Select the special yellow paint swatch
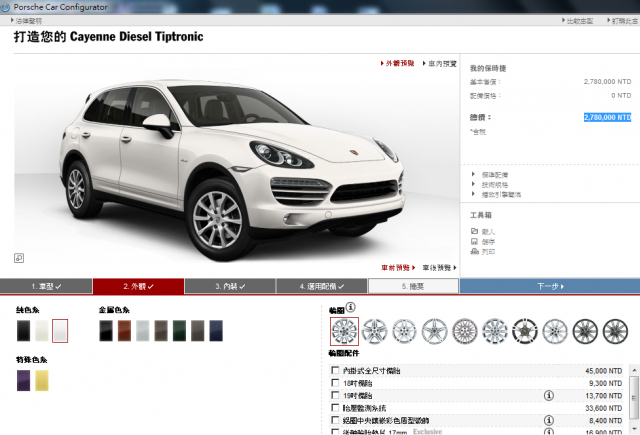Viewport: 640px width, 435px height. point(42,380)
